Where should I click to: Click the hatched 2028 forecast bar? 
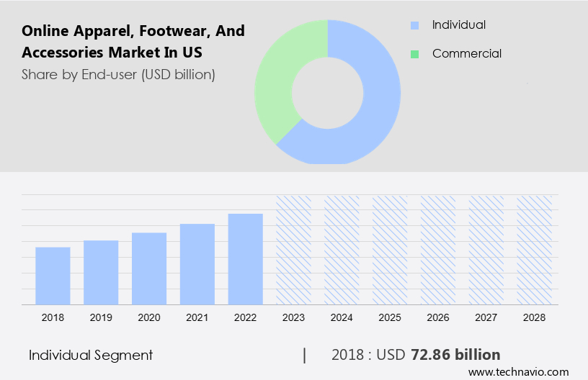coord(535,250)
